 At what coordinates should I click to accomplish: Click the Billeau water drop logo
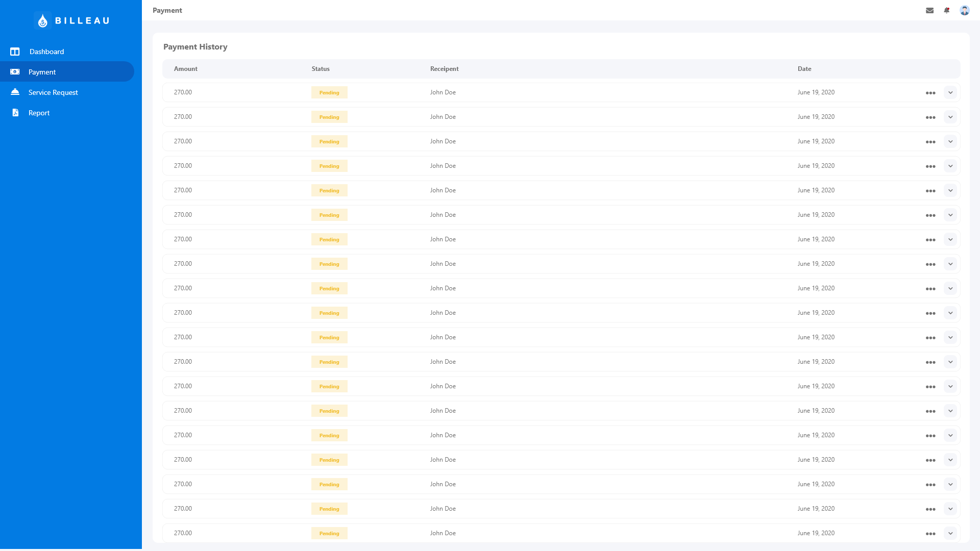(x=43, y=20)
